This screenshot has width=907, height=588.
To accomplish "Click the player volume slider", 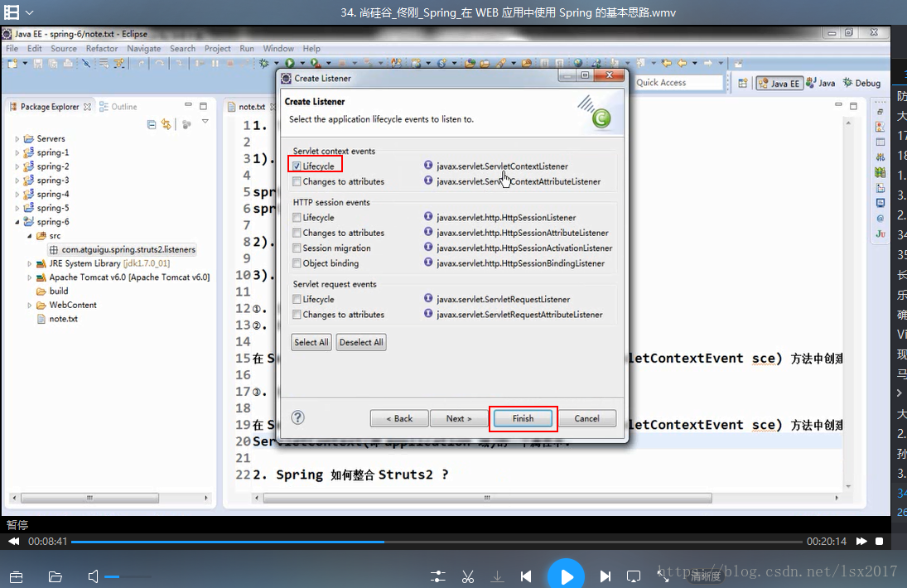I will [128, 576].
